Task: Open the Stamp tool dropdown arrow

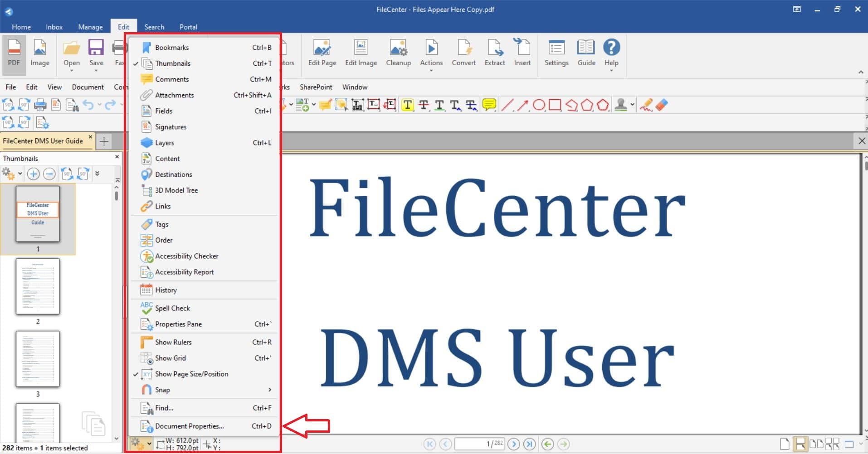Action: (x=632, y=105)
